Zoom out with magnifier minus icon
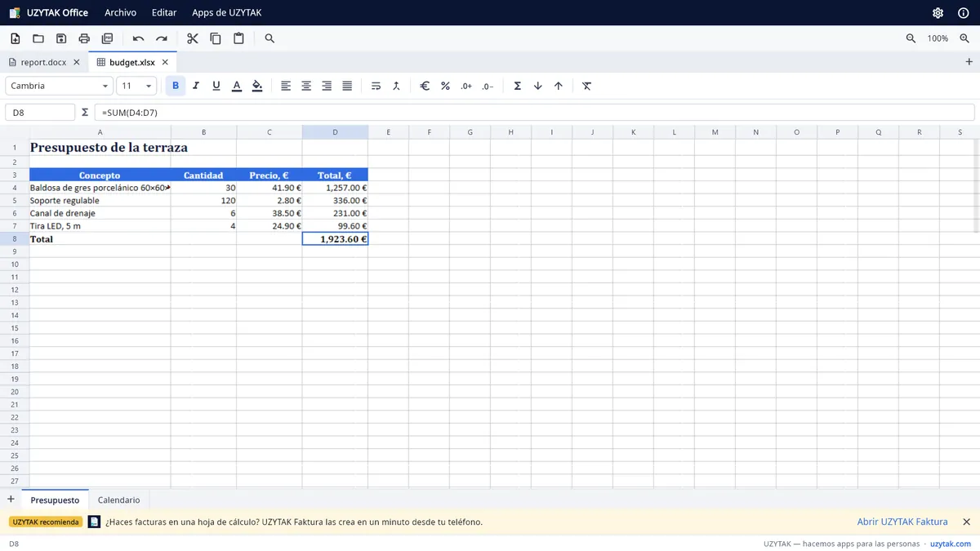 coord(911,38)
